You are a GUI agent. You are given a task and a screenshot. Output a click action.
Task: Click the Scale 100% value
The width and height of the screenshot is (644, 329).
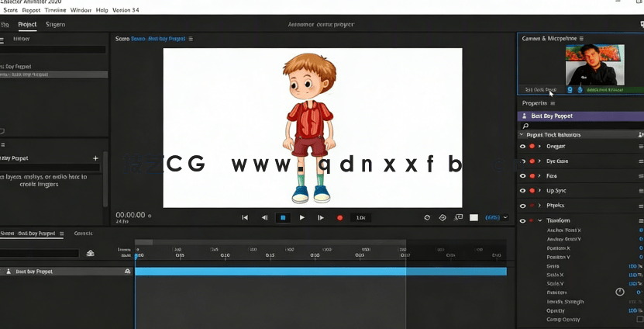635,266
